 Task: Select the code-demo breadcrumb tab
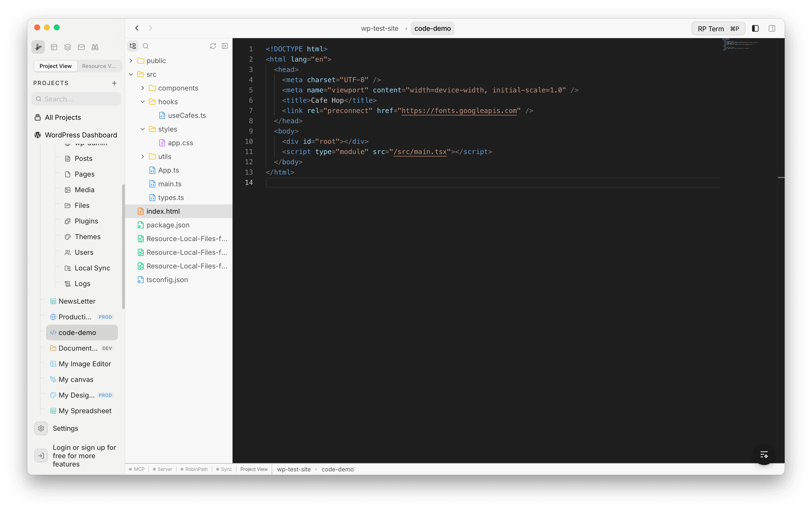coord(432,28)
